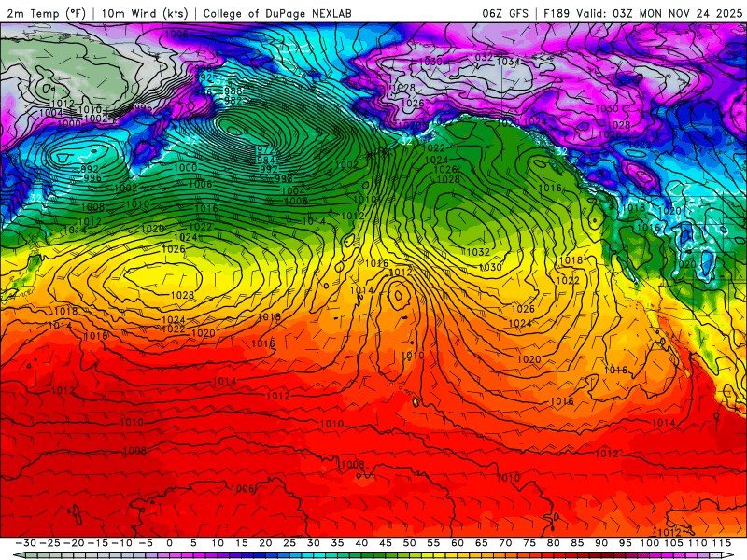The image size is (747, 560).
Task: Click the 1032 label inside the green Pacific high
Action: click(x=478, y=252)
